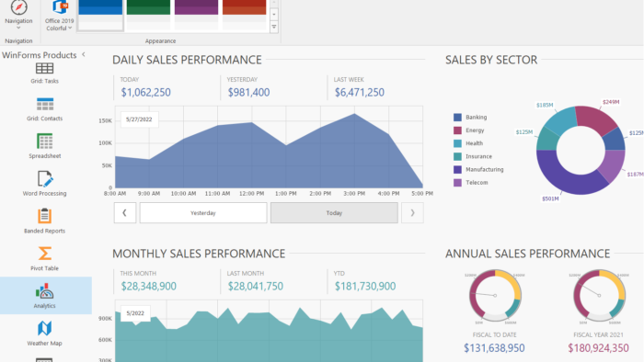Screen dimensions: 644x362
Task: Click today's value $1,062,250
Action: (145, 93)
